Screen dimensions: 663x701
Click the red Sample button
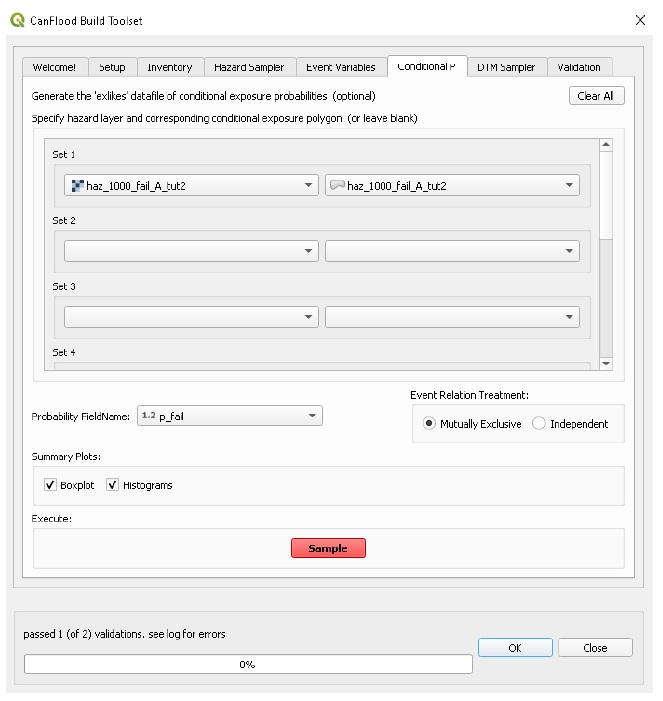click(x=329, y=549)
